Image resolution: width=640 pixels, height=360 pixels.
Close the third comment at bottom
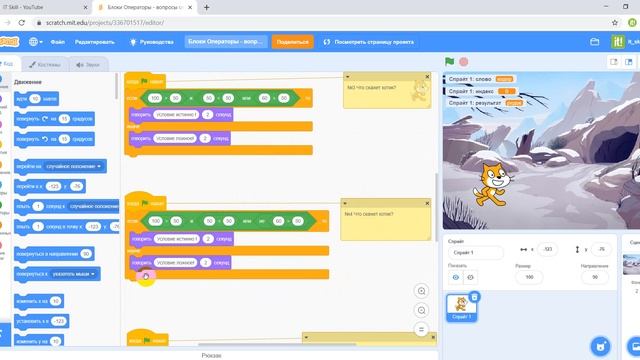click(x=433, y=337)
